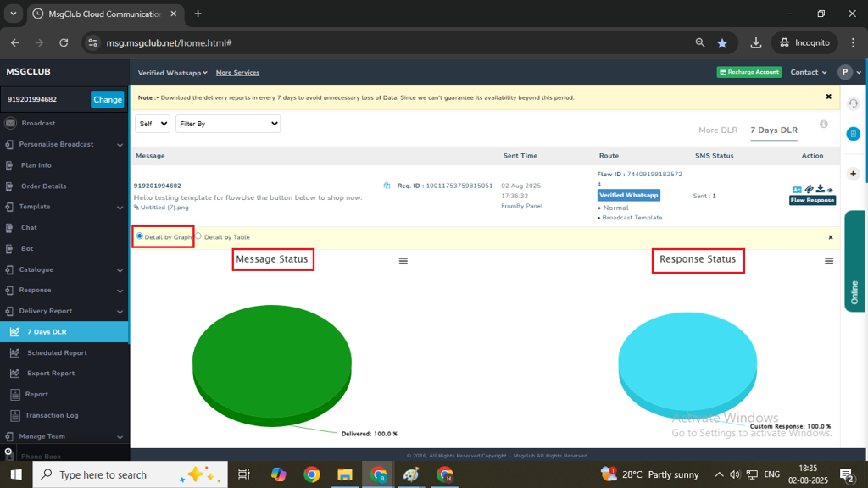
Task: Select the Detail by Table radio button
Action: pyautogui.click(x=198, y=236)
